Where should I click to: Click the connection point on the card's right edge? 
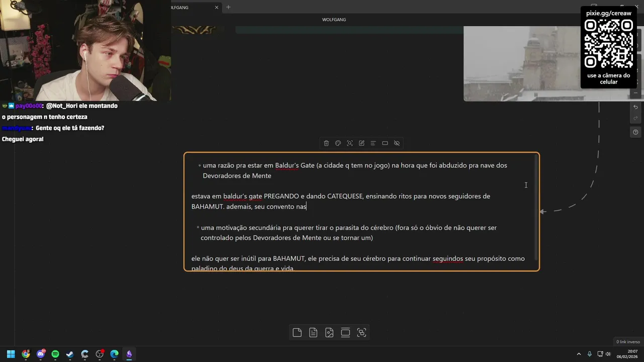[539, 212]
